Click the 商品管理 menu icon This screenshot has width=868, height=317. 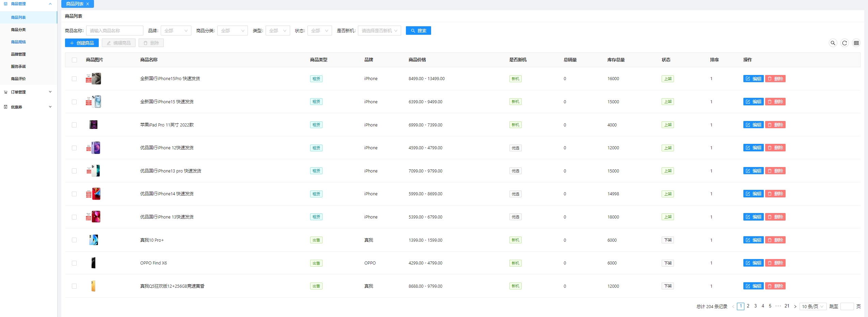(x=5, y=4)
